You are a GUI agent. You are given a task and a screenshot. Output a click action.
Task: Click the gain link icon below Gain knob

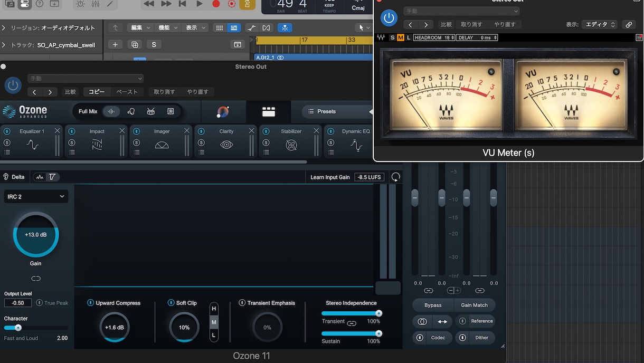36,279
